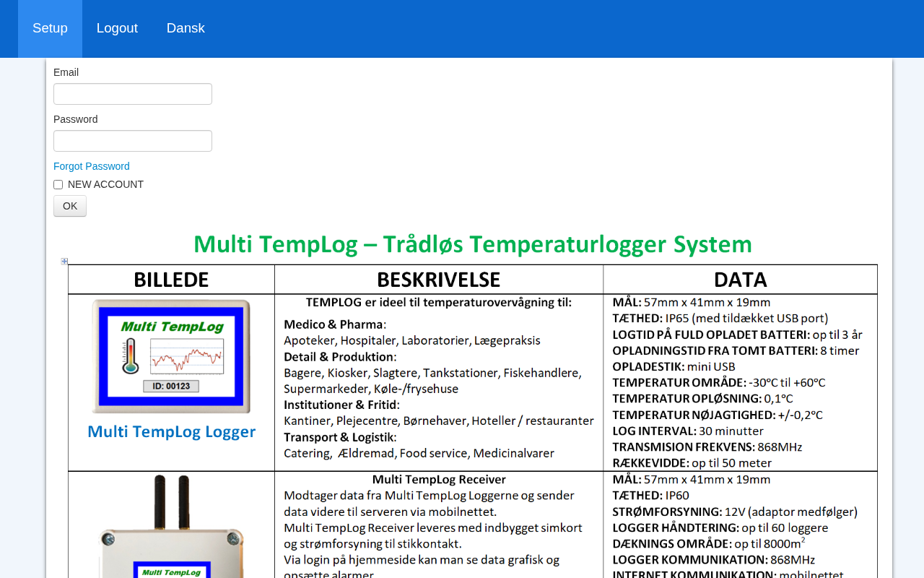Click the 'OPLADNINGSTID FRA TOMT BATTERI: 8 timer' line

(736, 351)
